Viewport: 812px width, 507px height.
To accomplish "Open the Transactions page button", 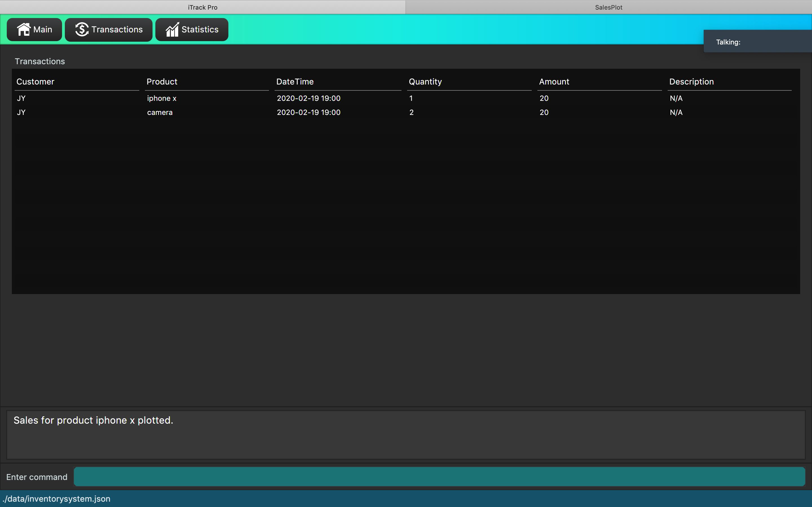I will tap(108, 30).
